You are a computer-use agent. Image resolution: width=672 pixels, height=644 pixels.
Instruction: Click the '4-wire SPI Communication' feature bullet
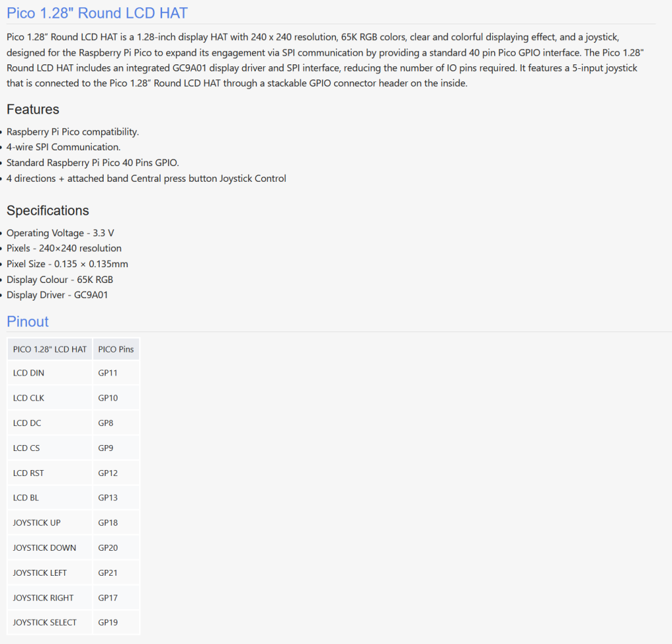[x=64, y=147]
